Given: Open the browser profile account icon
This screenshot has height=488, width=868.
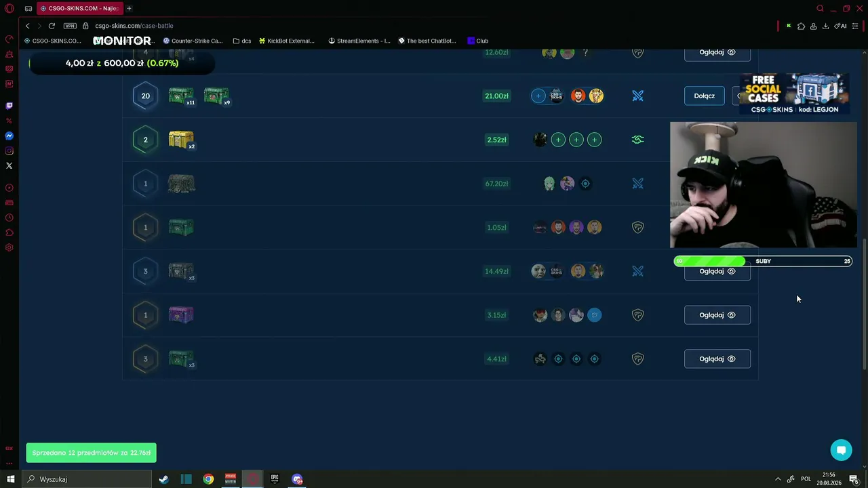Looking at the screenshot, I should [x=813, y=26].
